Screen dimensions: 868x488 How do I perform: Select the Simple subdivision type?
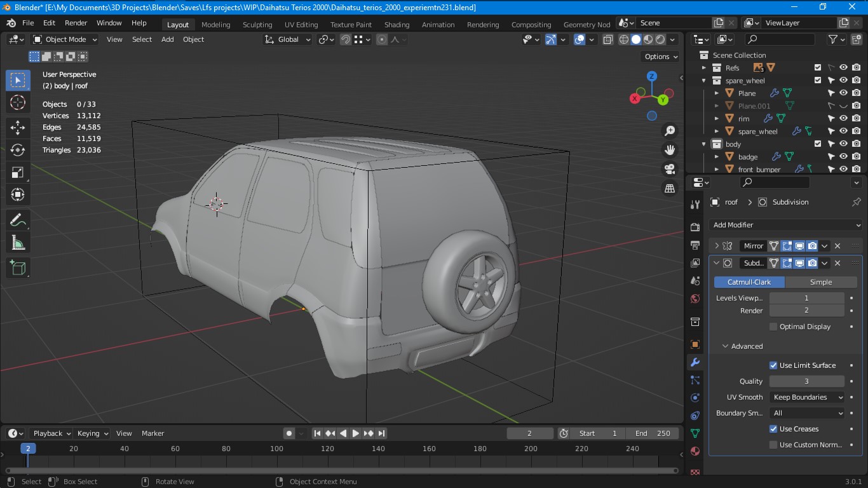[x=820, y=282]
